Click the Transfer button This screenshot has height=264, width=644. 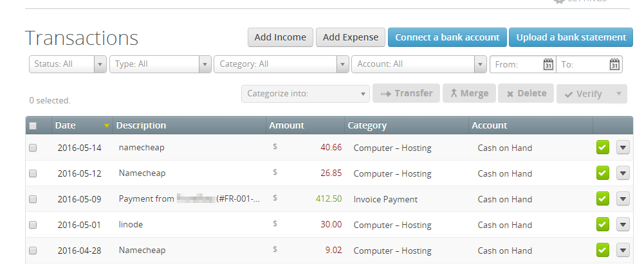click(x=406, y=94)
